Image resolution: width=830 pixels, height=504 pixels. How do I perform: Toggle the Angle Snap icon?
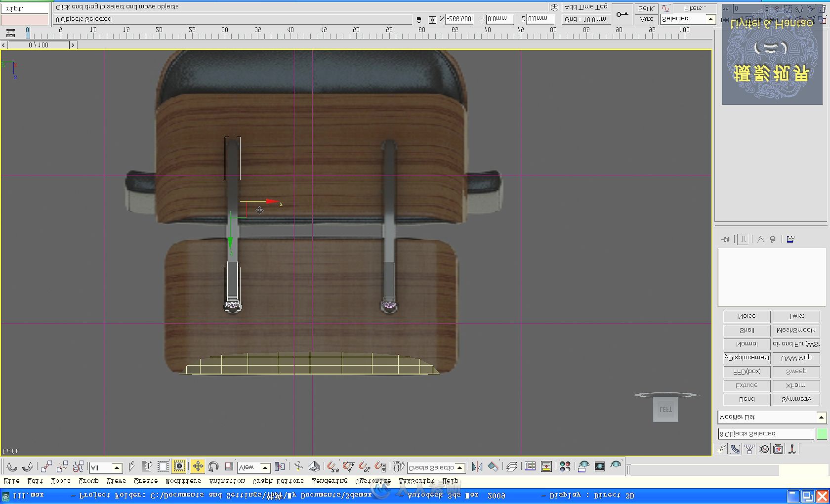[x=349, y=466]
